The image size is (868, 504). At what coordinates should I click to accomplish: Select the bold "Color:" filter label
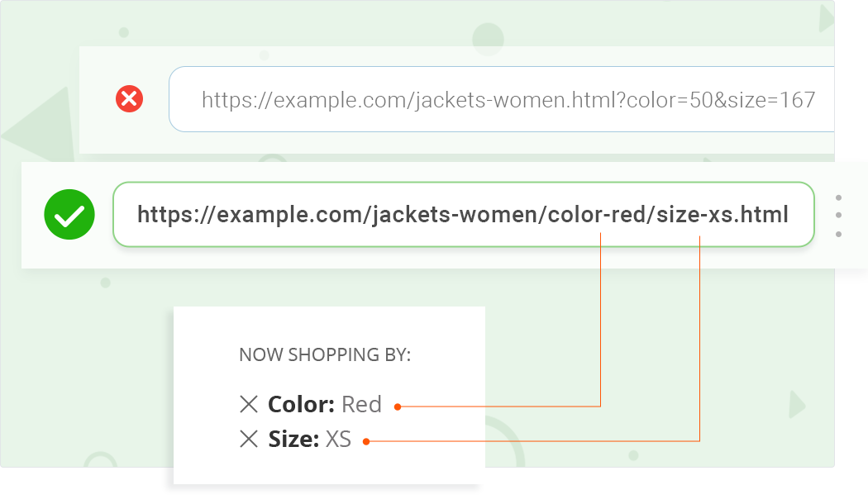[301, 404]
